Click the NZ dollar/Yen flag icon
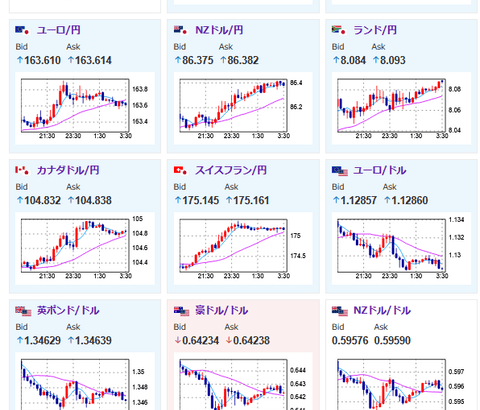The width and height of the screenshot is (480, 410). (x=181, y=30)
